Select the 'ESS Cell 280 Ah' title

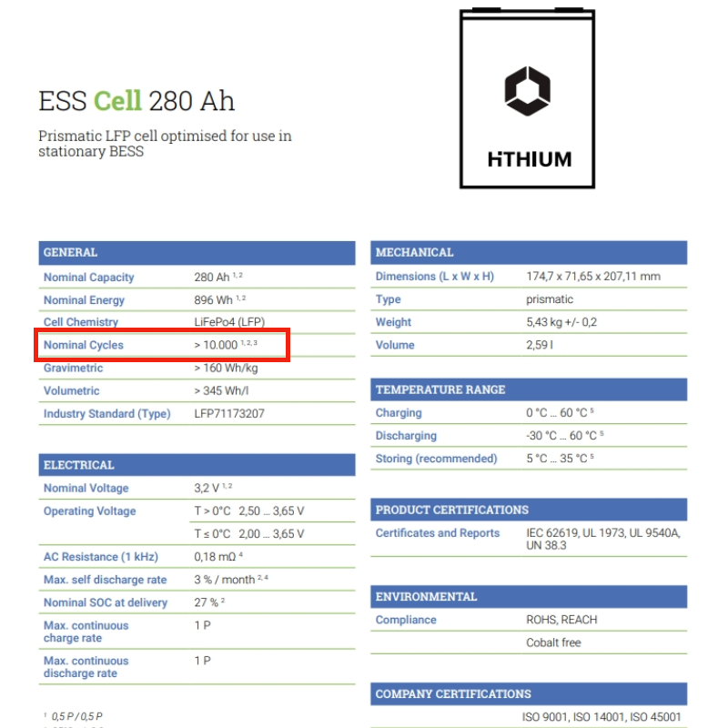[136, 101]
